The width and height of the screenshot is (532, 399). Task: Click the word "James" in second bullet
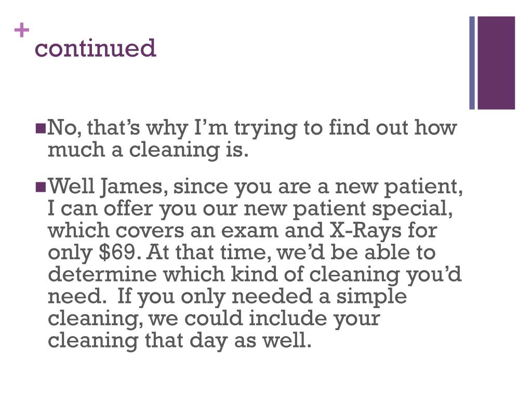(x=134, y=187)
